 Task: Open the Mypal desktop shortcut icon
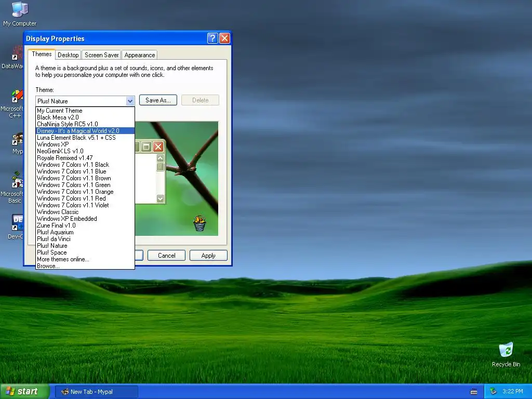point(17,139)
